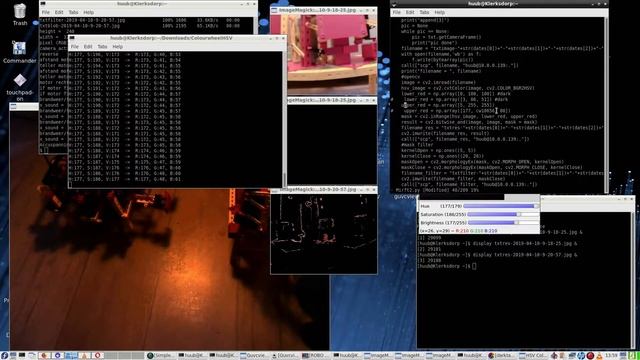Click the 'Hue (177/179)' label

tap(441, 206)
